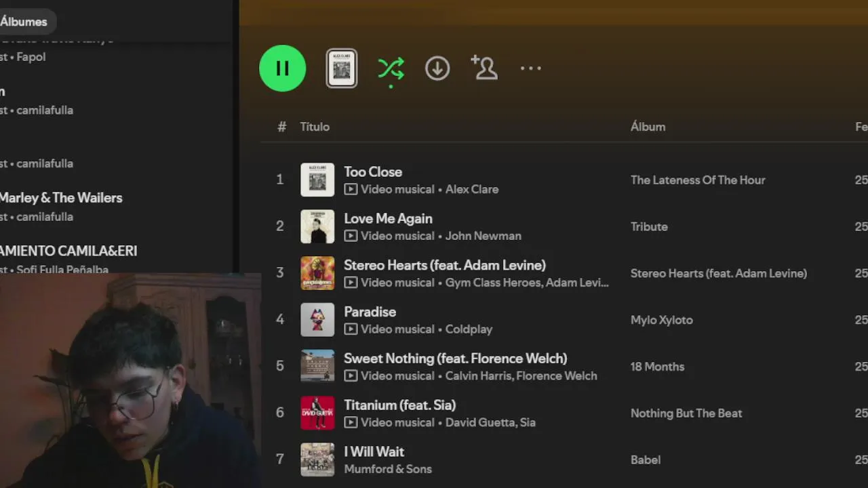Select Sweet Nothing (feat. Florence Welch) title
The image size is (868, 488).
tap(456, 359)
